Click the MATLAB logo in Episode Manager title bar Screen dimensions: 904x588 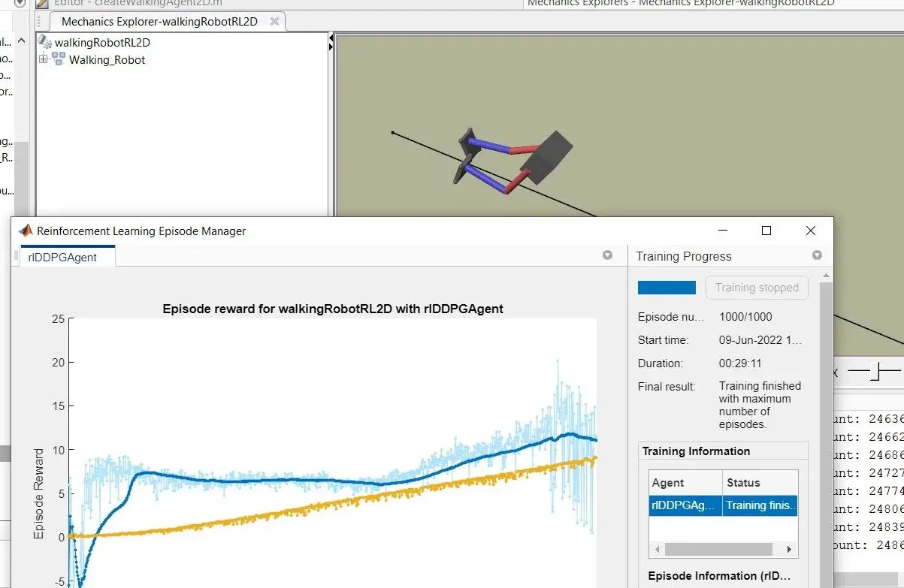[26, 231]
